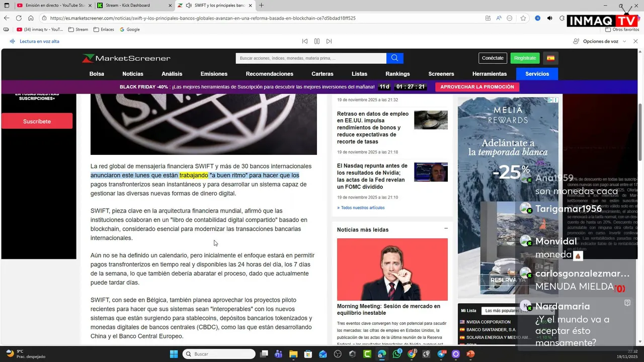Open the Noticias menu
This screenshot has height=362, width=644.
(x=133, y=74)
